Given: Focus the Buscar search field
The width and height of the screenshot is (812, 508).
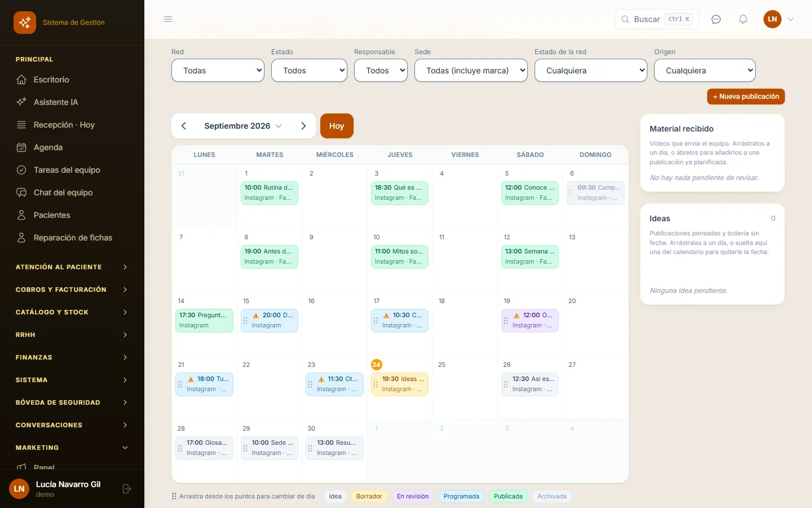Looking at the screenshot, I should [657, 19].
